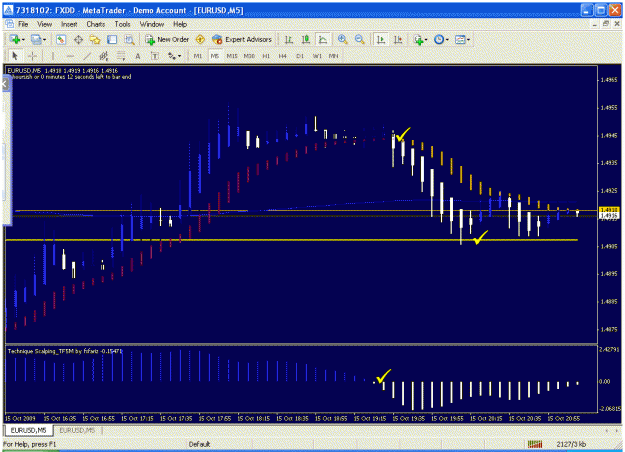Image resolution: width=625 pixels, height=452 pixels.
Task: Select the Text tool letter A
Action: pyautogui.click(x=138, y=56)
